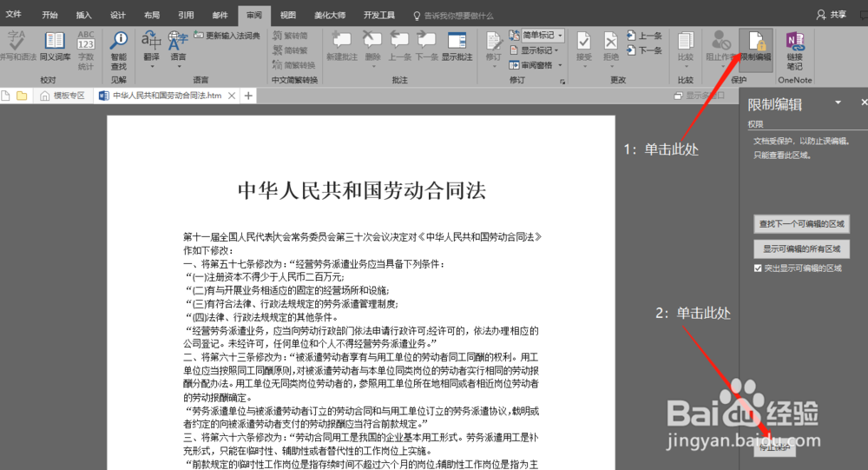Open the 修订 group dialog launcher
The image size is (868, 470).
(x=562, y=82)
